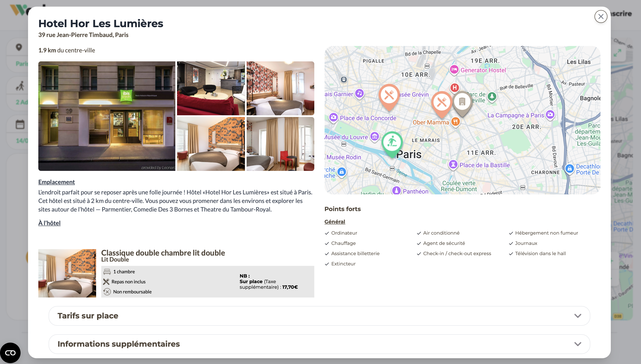Select the red H hotel map marker
Viewport: 641px width, 364px height.
[455, 87]
